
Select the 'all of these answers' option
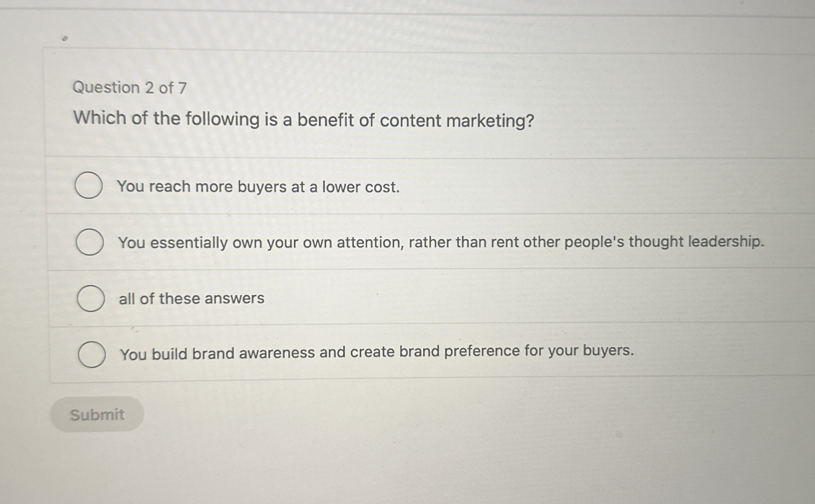(x=91, y=299)
